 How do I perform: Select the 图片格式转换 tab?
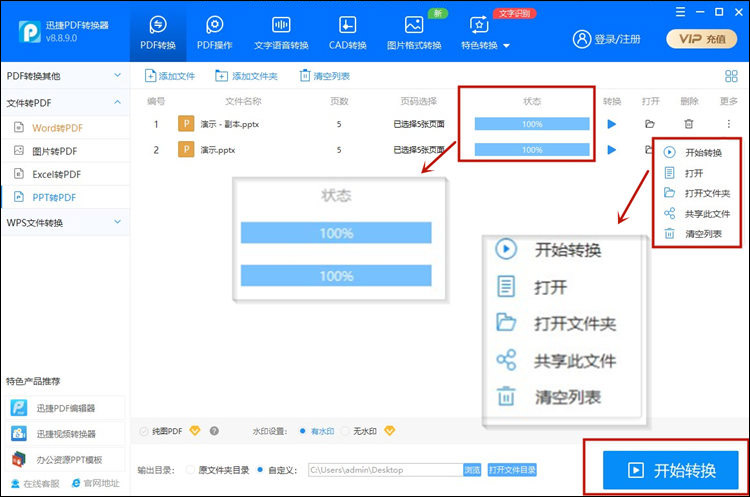[414, 33]
